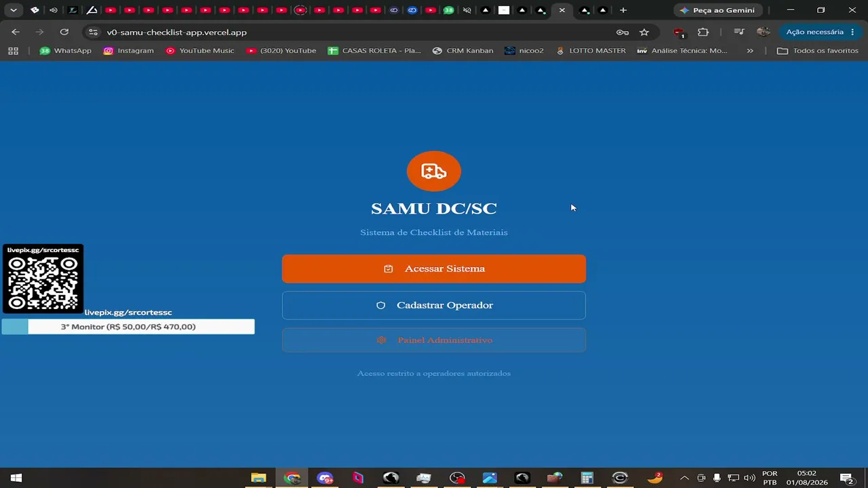Click the Ação necessária button
The image size is (868, 488).
tap(820, 32)
